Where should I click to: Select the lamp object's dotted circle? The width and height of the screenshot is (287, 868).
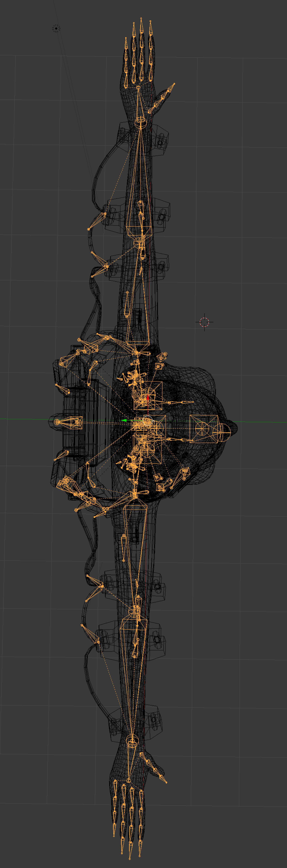click(56, 29)
